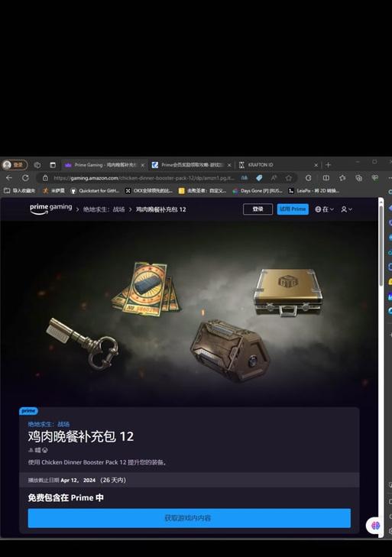Select the Chicken Dinner Booster Pack 12 description

coord(97,462)
